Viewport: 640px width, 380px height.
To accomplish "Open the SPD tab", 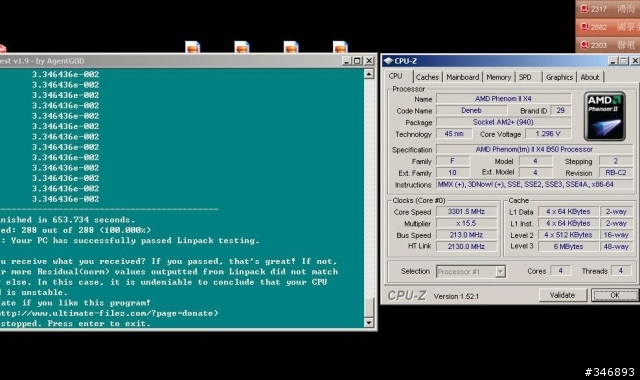I will [525, 77].
